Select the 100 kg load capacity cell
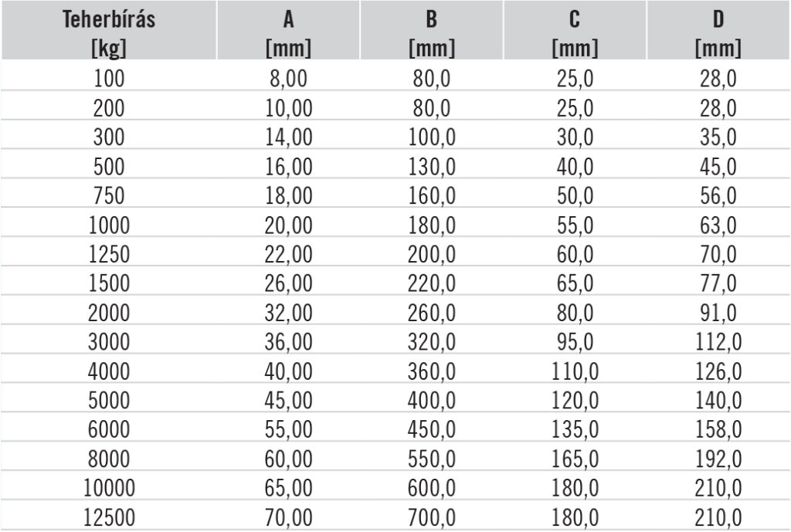This screenshot has height=532, width=791. click(109, 79)
